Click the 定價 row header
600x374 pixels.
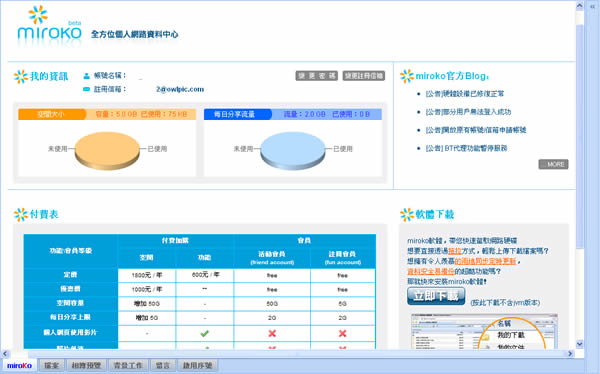click(70, 275)
